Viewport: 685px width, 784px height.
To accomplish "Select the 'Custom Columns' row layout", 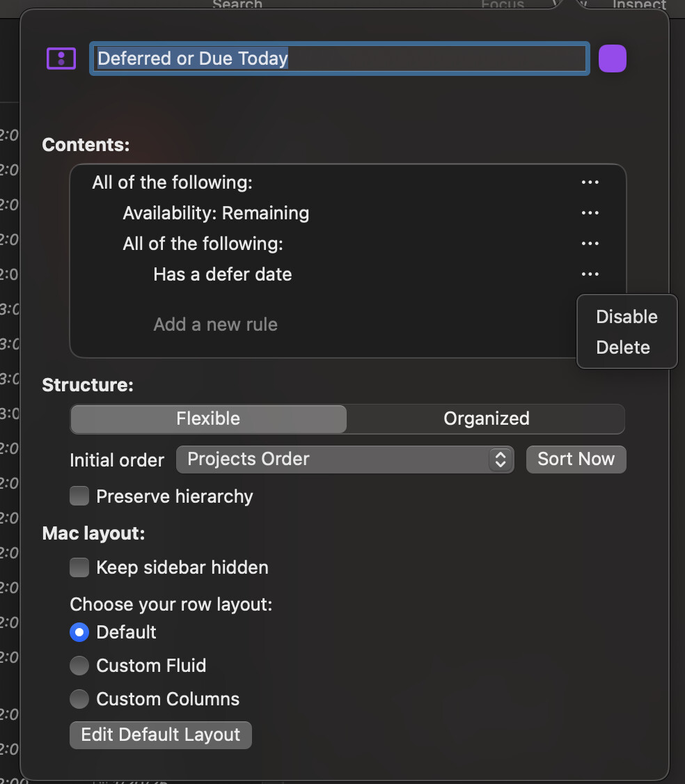I will click(x=79, y=699).
